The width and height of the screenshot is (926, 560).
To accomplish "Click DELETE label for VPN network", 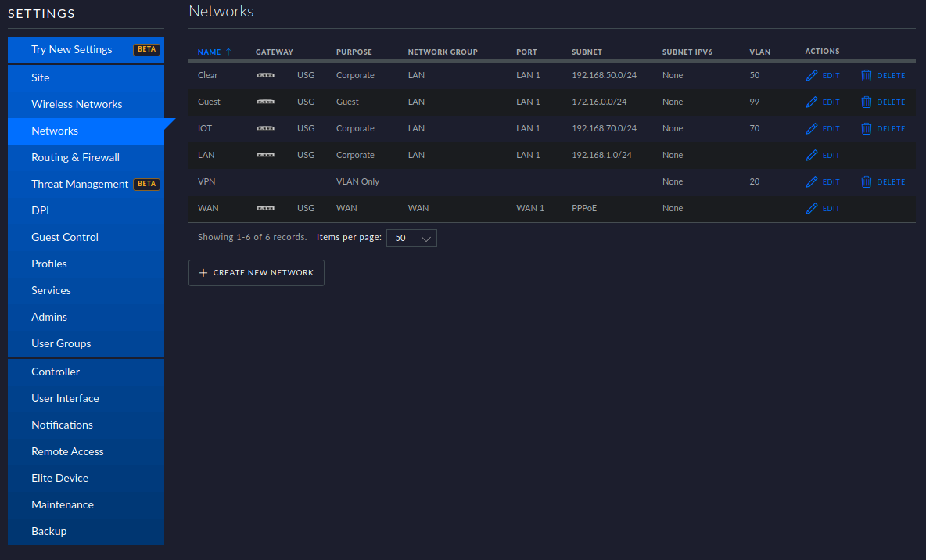I will pos(891,182).
